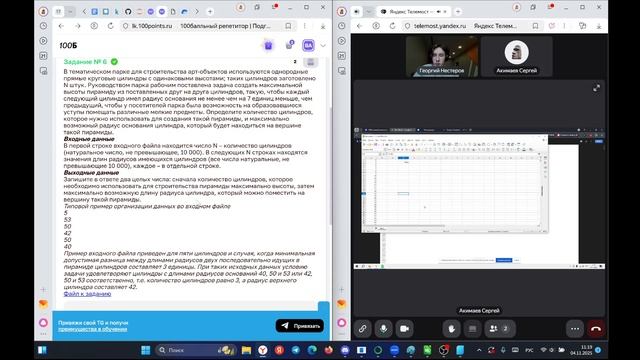Viewport: 640px width, 360px height.
Task: Open File Explorer from taskbar
Action: coord(246,350)
